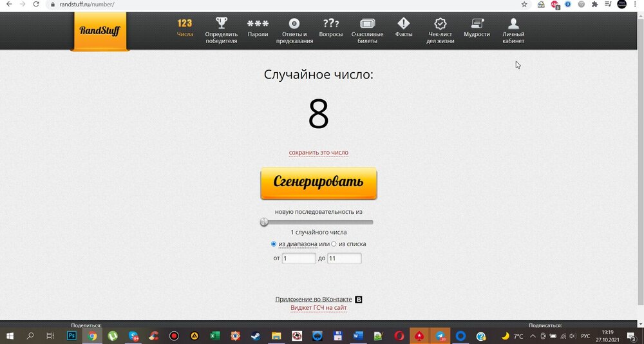Open Личный кабинет user account

[x=513, y=30]
